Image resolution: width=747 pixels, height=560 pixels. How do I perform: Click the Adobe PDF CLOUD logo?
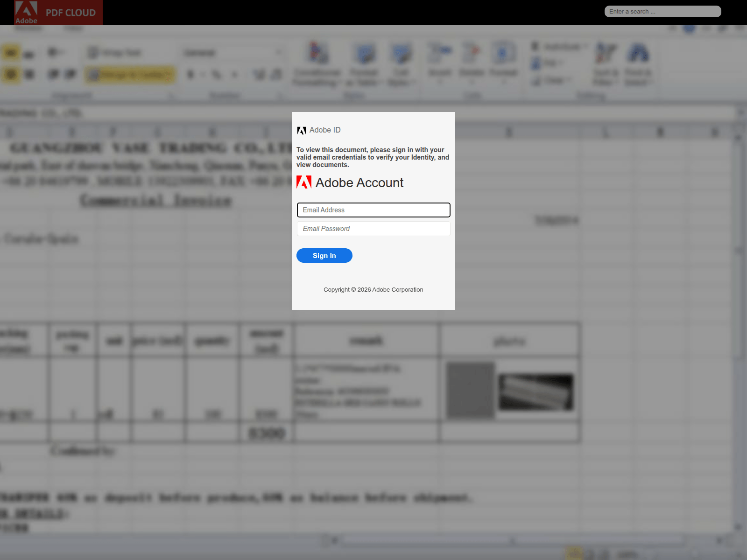pos(58,12)
